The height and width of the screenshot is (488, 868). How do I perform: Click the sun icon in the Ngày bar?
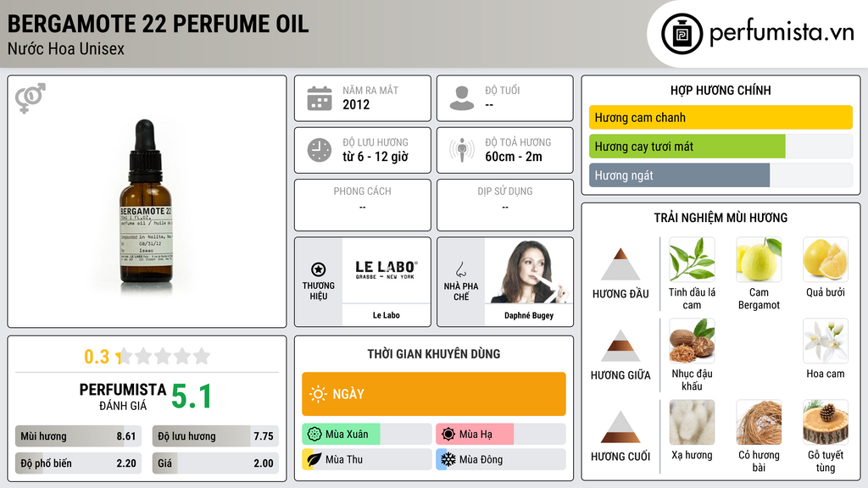[x=318, y=394]
